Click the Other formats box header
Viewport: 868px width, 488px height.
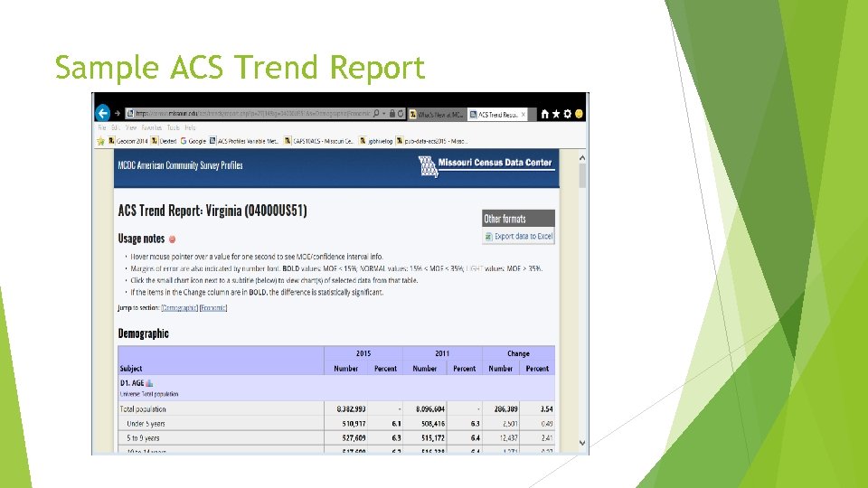point(518,219)
